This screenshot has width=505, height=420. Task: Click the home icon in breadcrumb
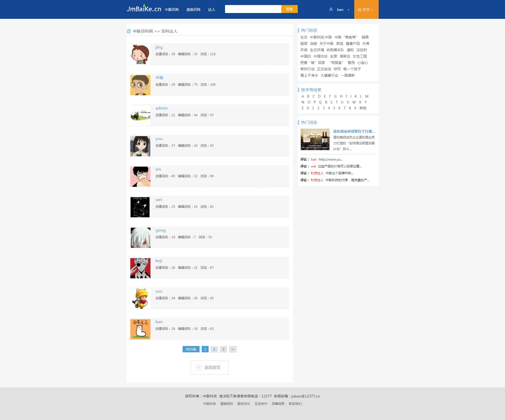pyautogui.click(x=129, y=31)
